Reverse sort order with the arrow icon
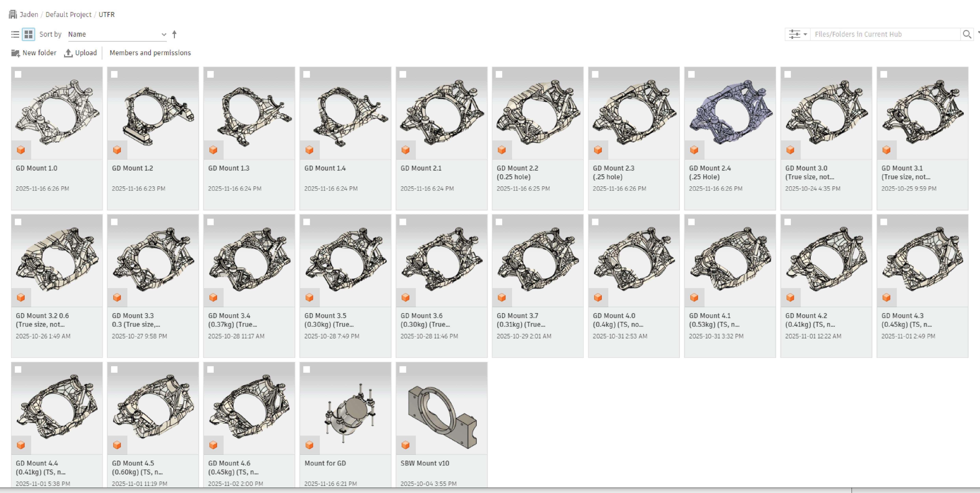 (x=174, y=34)
